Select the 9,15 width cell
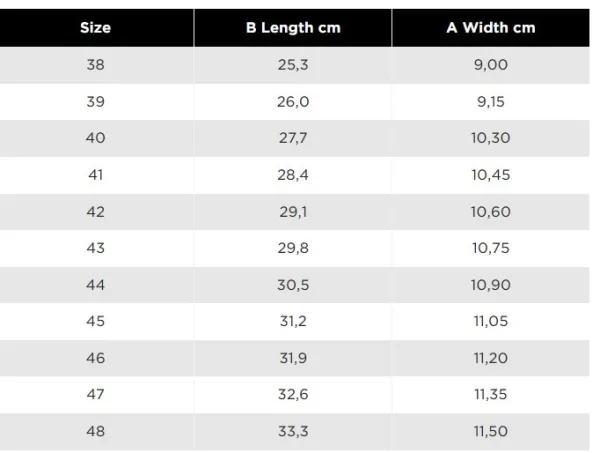Image resolution: width=600 pixels, height=453 pixels. [x=490, y=101]
